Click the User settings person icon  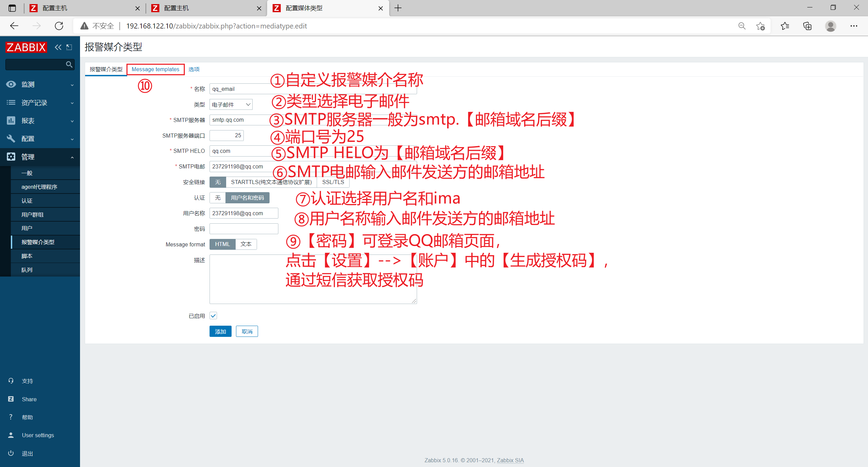coord(11,435)
